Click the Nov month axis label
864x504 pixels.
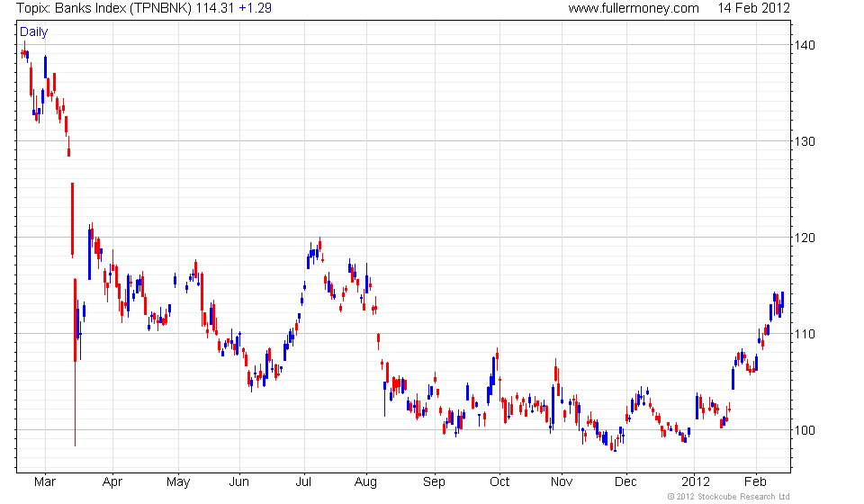[x=562, y=482]
